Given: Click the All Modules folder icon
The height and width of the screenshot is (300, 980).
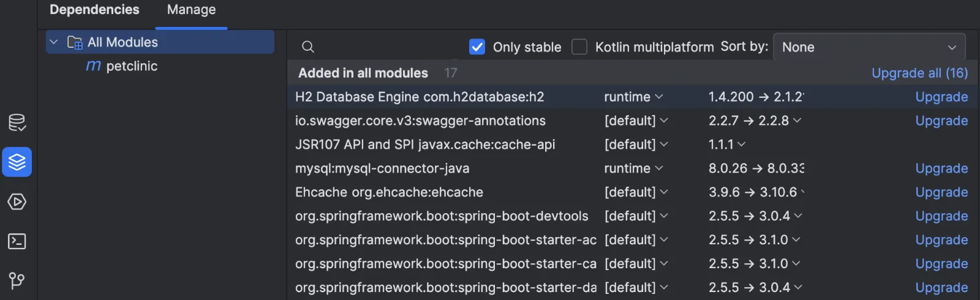Looking at the screenshot, I should point(75,42).
